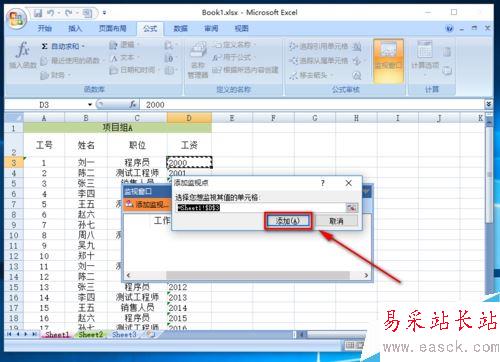The image size is (500, 362).
Task: Select column D header
Action: pyautogui.click(x=189, y=118)
